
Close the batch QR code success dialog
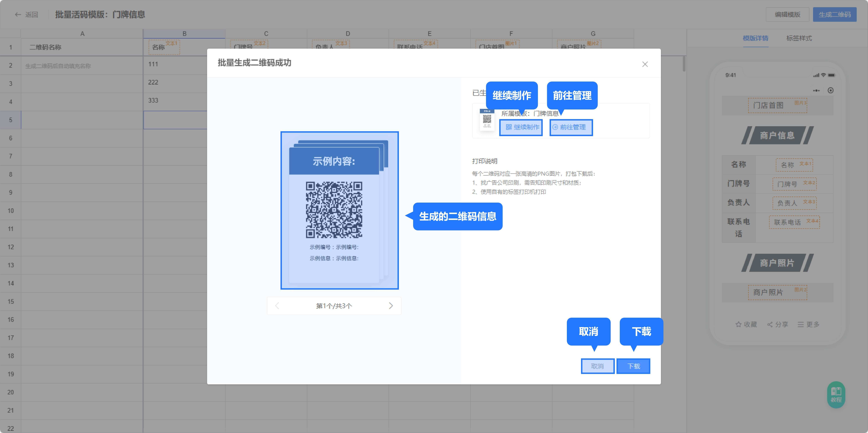tap(645, 64)
